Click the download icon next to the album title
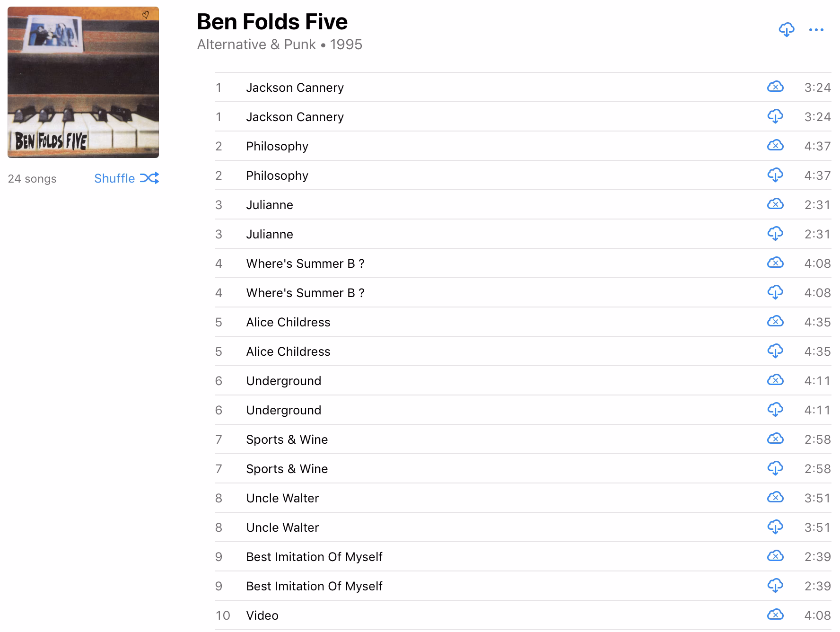Image resolution: width=840 pixels, height=632 pixels. pyautogui.click(x=786, y=30)
